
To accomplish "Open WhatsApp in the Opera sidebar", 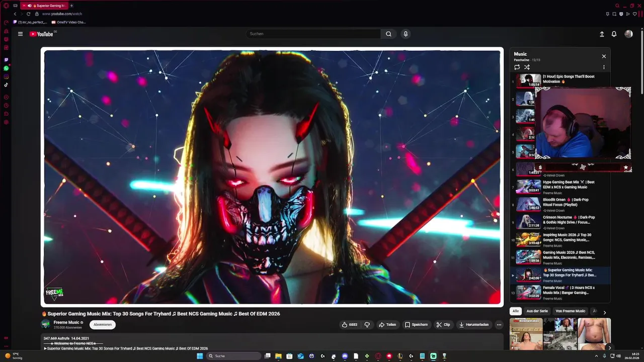I will pyautogui.click(x=6, y=68).
